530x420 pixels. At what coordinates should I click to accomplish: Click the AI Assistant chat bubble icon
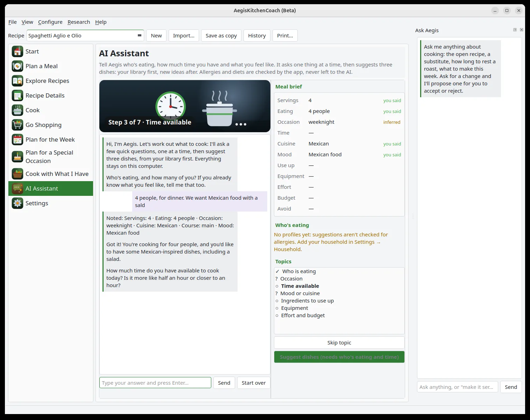(17, 188)
